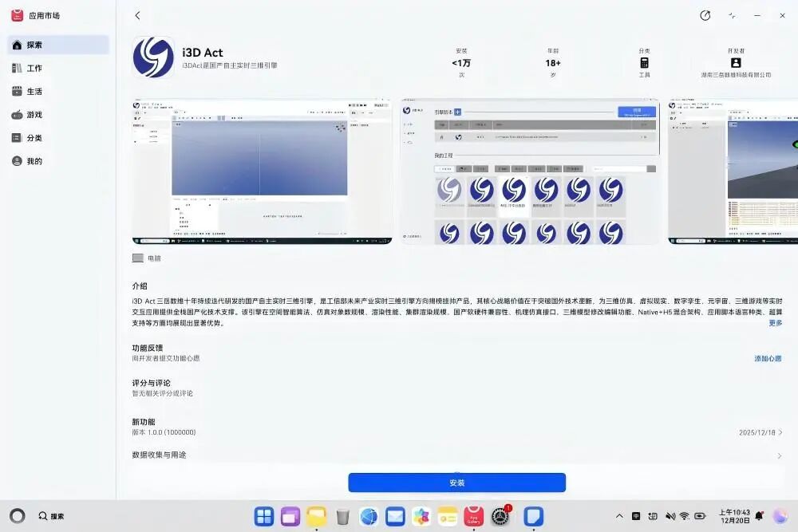Click the back arrow at top left

coord(137,15)
